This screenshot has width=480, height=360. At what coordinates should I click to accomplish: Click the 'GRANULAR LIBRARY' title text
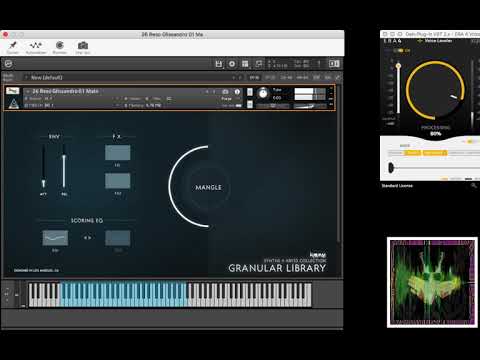pyautogui.click(x=277, y=268)
